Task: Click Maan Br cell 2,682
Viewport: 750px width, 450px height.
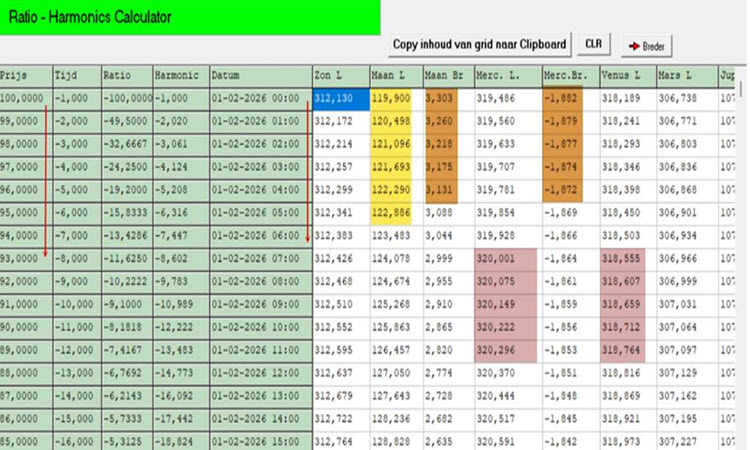Action: (x=449, y=420)
